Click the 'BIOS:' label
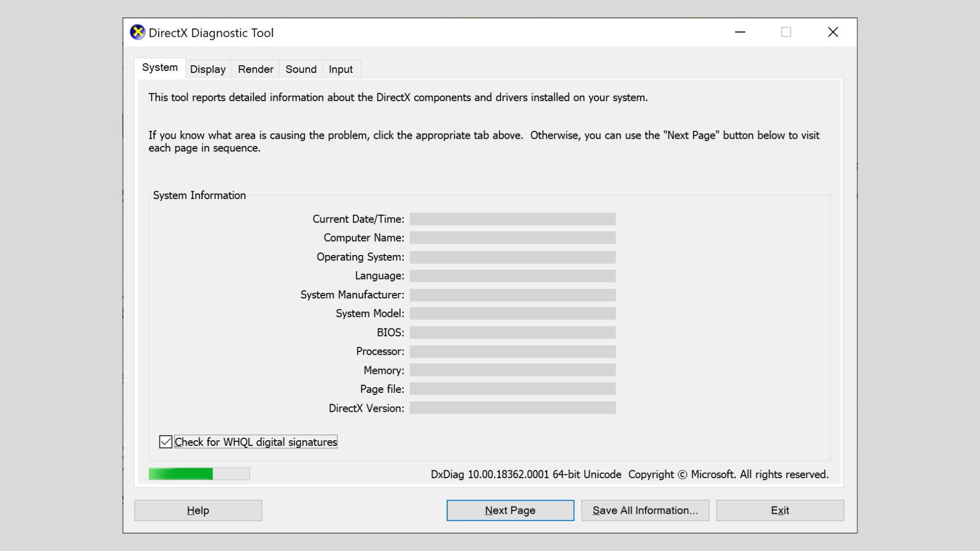This screenshot has height=551, width=980. [390, 333]
